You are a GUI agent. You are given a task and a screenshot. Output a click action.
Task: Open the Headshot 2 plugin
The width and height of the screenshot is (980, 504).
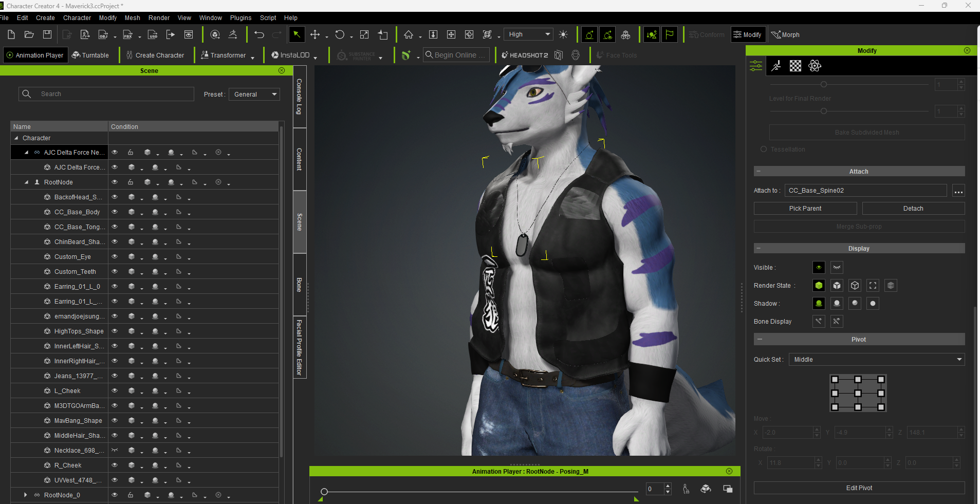525,55
